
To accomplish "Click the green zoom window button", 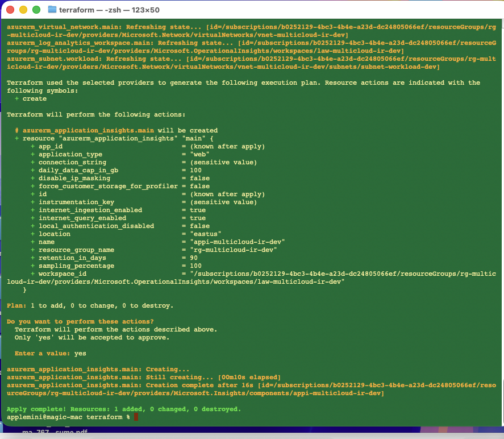I will [36, 10].
